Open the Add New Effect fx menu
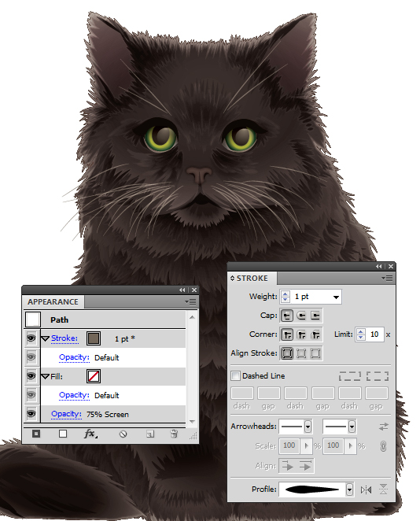Viewport: 420px width, 521px height. click(90, 434)
